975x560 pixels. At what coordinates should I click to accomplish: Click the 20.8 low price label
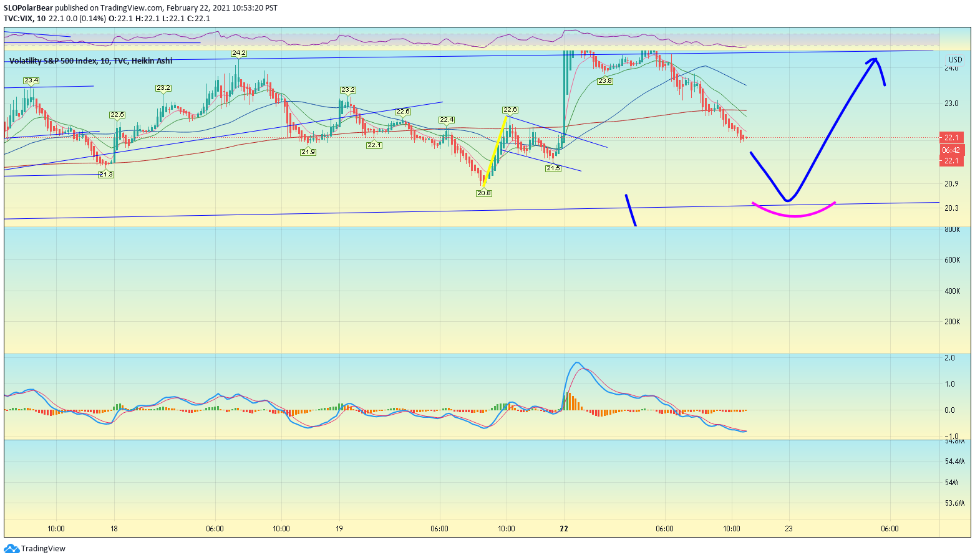click(x=484, y=193)
